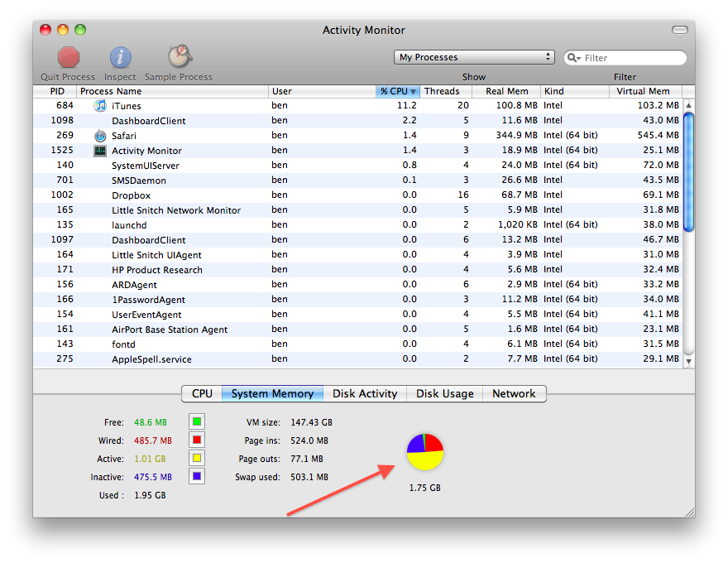Select the iTunes process icon

pos(100,105)
